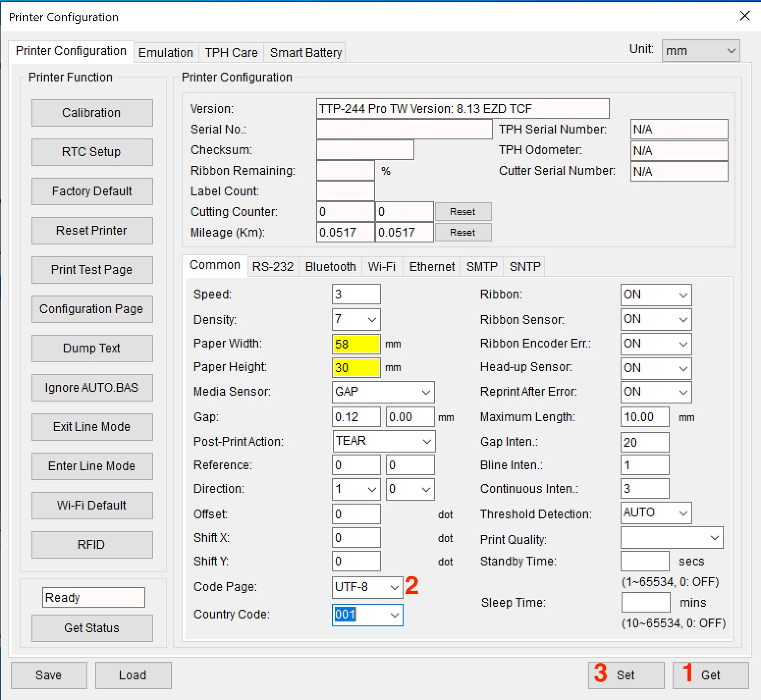Image resolution: width=761 pixels, height=700 pixels.
Task: Click the Calibration button
Action: click(x=92, y=113)
